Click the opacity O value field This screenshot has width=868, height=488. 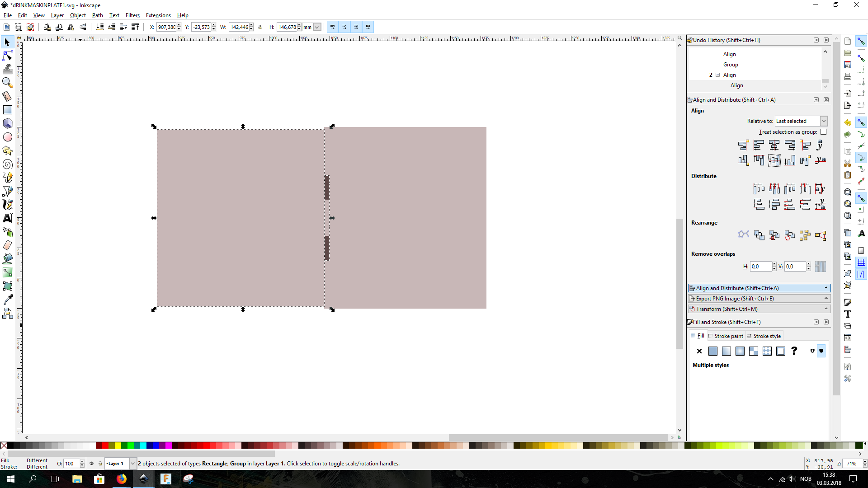[x=71, y=464]
